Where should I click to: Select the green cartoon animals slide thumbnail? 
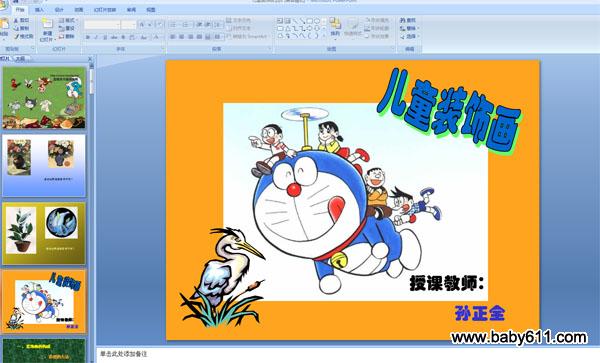(x=44, y=98)
